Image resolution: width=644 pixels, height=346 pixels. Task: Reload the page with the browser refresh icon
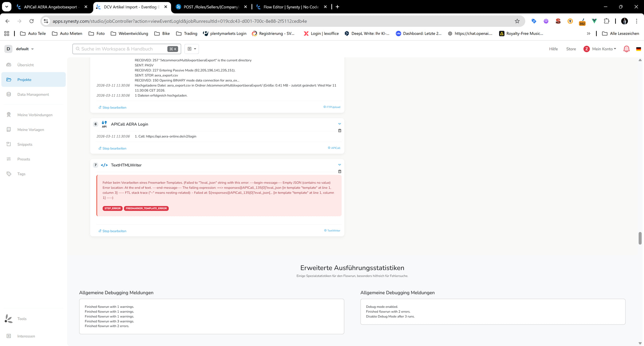point(32,21)
